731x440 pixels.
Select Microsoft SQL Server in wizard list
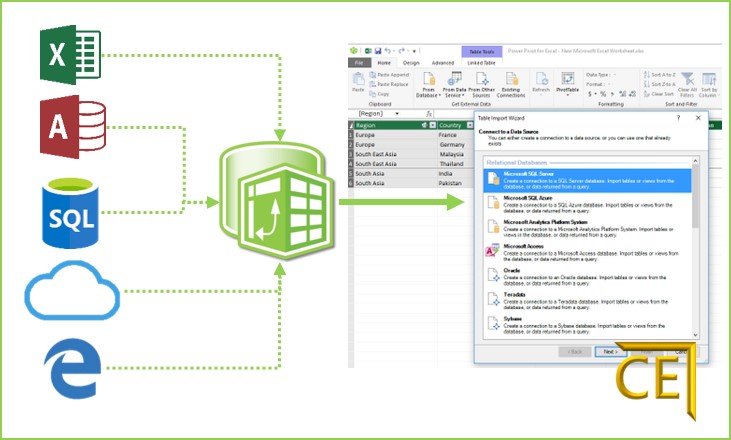(587, 180)
